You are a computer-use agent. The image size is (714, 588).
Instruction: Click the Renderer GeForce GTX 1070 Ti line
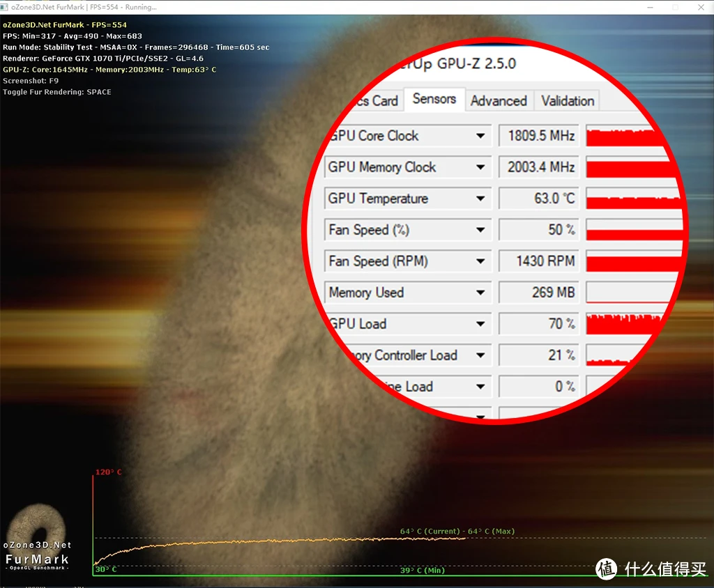(x=103, y=59)
